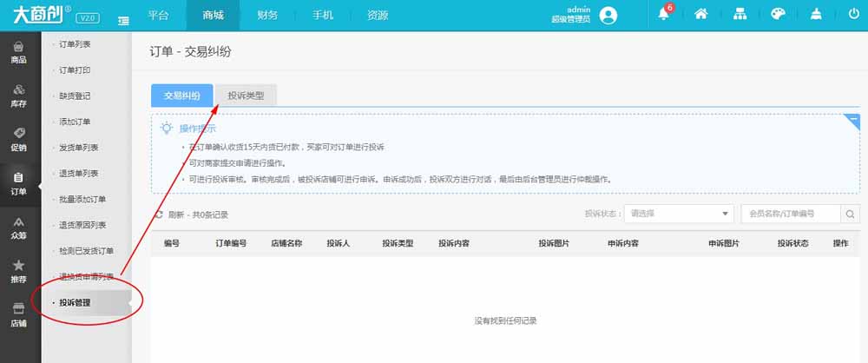This screenshot has width=868, height=363.
Task: Select the 平台 top menu item
Action: point(158,16)
